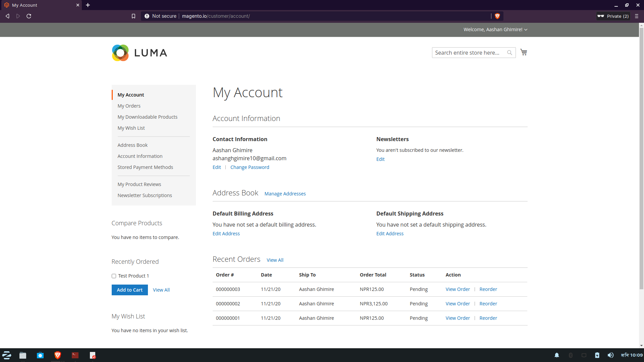
Task: Open a new browser tab
Action: tap(88, 5)
